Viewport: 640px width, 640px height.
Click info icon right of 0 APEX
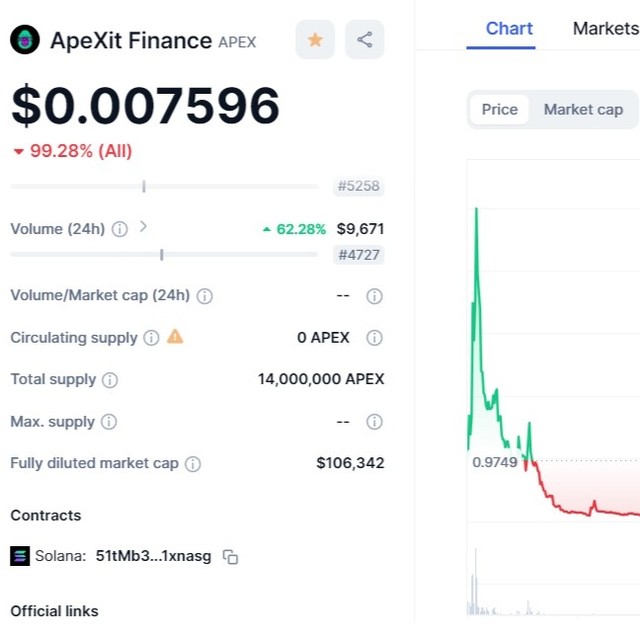pyautogui.click(x=374, y=338)
